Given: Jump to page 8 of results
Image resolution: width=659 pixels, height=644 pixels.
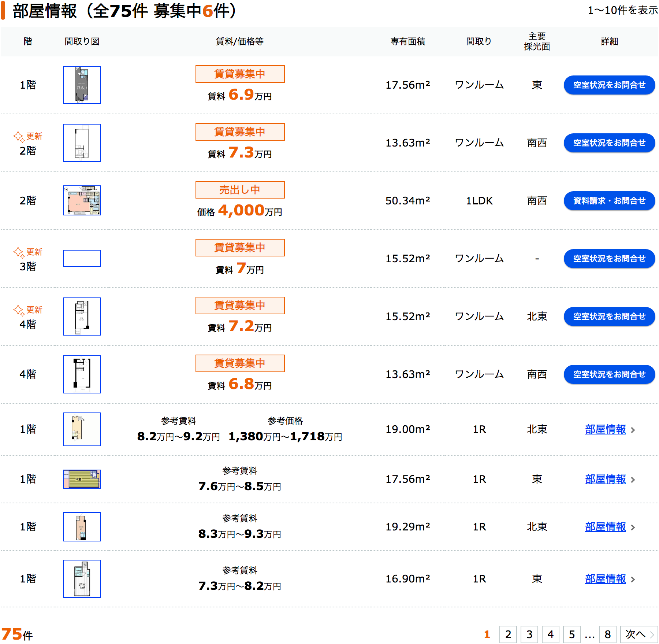Looking at the screenshot, I should [607, 634].
